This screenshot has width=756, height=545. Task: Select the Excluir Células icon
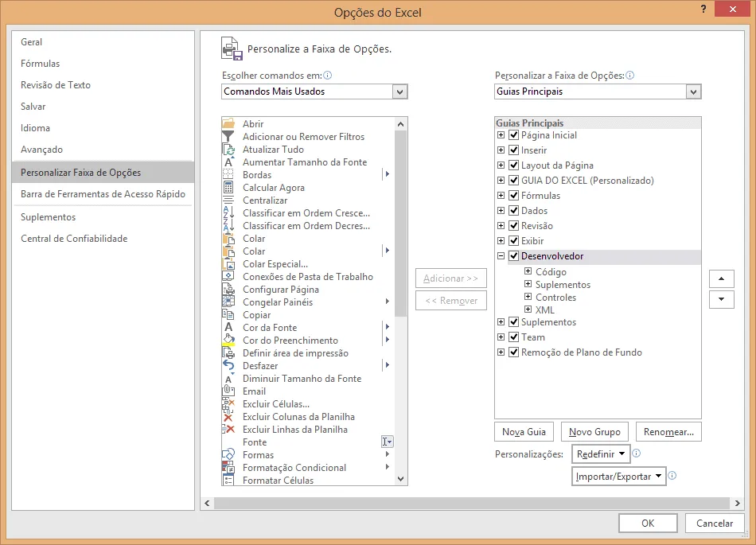(228, 404)
